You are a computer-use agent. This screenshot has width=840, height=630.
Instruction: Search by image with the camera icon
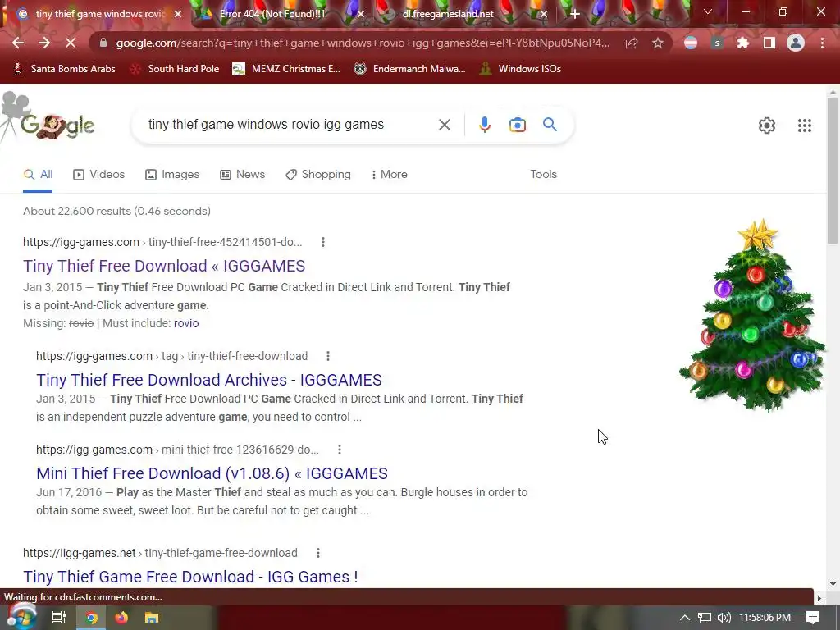click(x=517, y=125)
